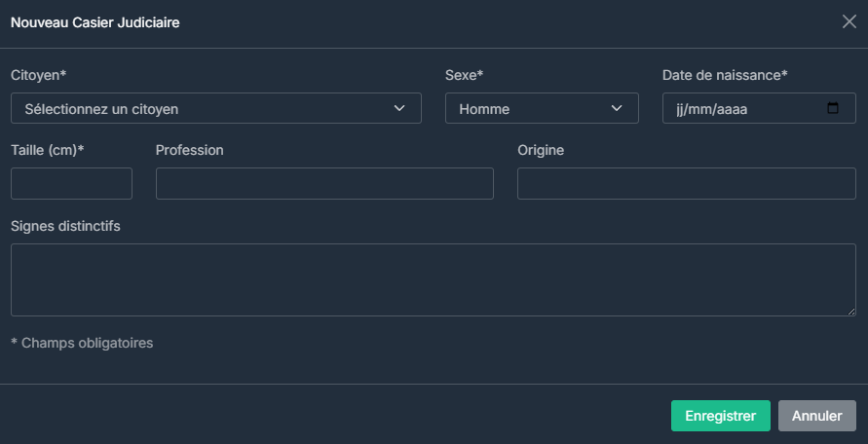The height and width of the screenshot is (444, 868).
Task: Click the Date de naissance field
Action: (x=759, y=108)
